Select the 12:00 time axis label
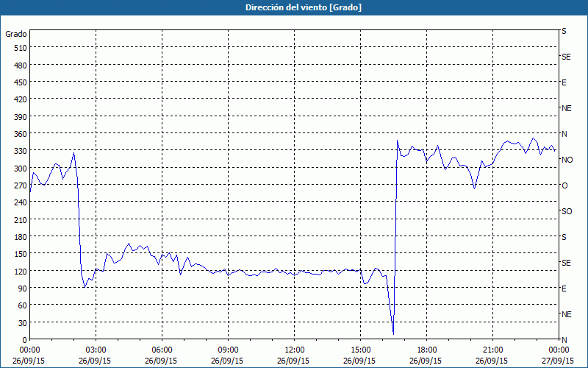588x368 pixels. pyautogui.click(x=295, y=350)
